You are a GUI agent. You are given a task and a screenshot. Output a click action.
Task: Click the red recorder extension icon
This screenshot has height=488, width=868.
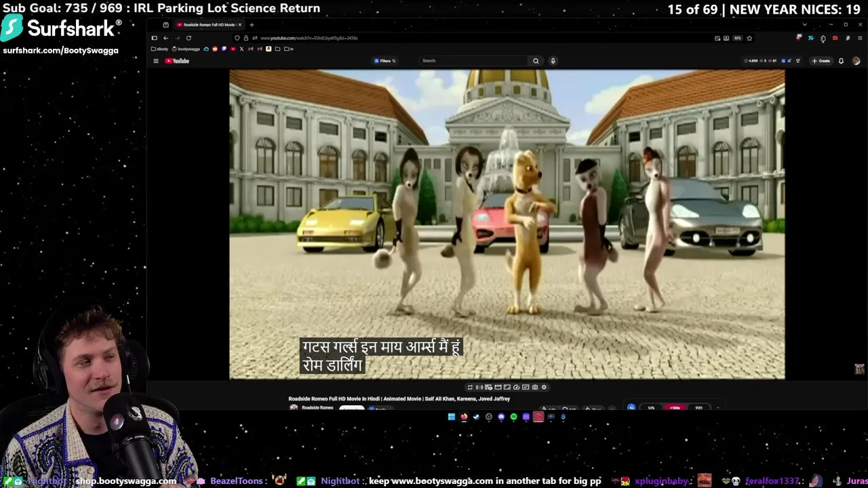click(x=835, y=38)
